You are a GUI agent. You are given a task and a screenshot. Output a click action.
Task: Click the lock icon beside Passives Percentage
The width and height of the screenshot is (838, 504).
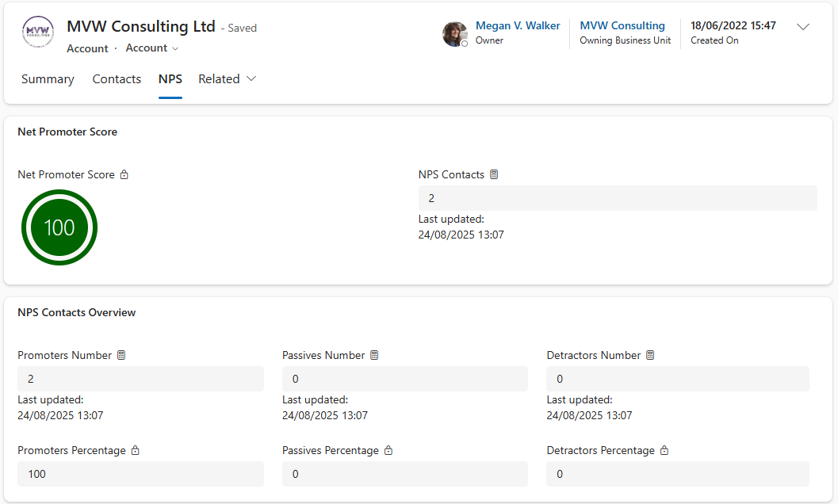tap(388, 451)
